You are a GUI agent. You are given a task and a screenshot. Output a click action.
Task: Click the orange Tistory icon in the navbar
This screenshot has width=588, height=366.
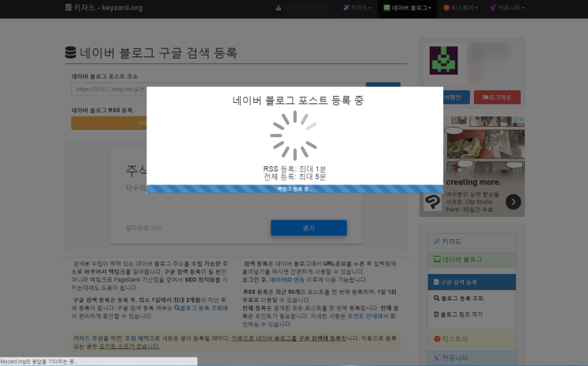point(446,7)
